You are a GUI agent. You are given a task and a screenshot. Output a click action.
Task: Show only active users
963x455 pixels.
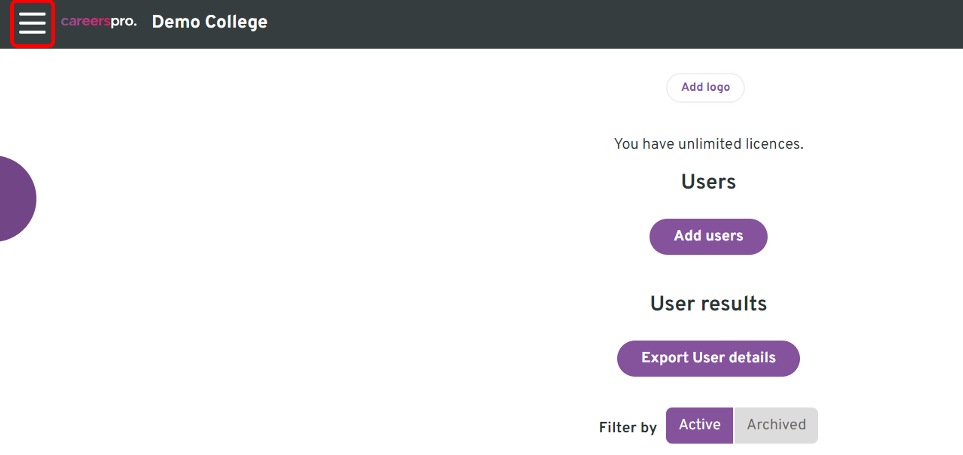[x=700, y=425]
